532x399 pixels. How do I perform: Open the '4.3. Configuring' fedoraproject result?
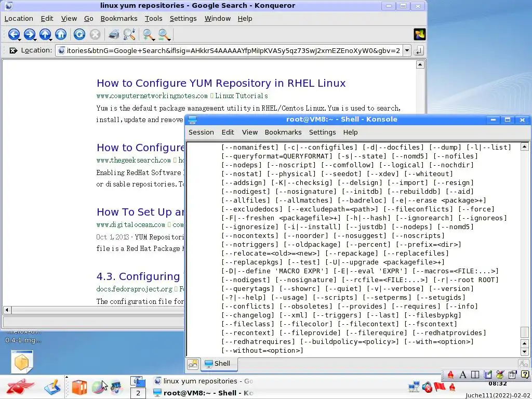coord(138,276)
